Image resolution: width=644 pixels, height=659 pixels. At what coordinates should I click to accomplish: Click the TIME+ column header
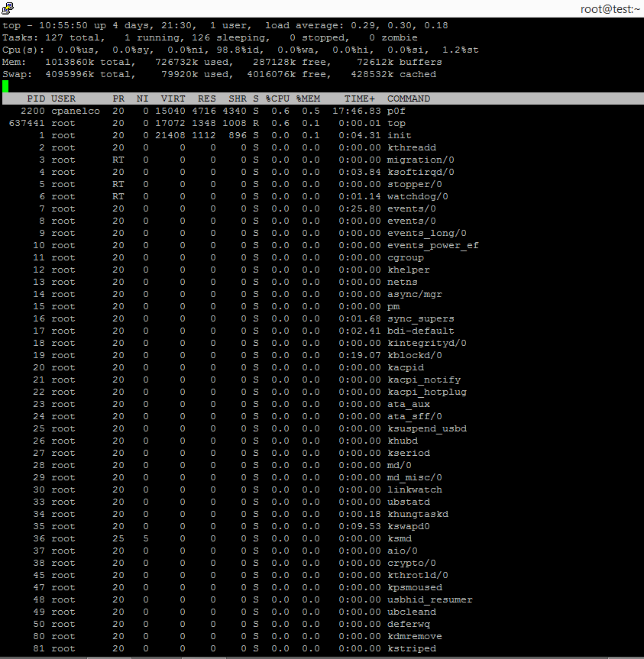pos(360,99)
